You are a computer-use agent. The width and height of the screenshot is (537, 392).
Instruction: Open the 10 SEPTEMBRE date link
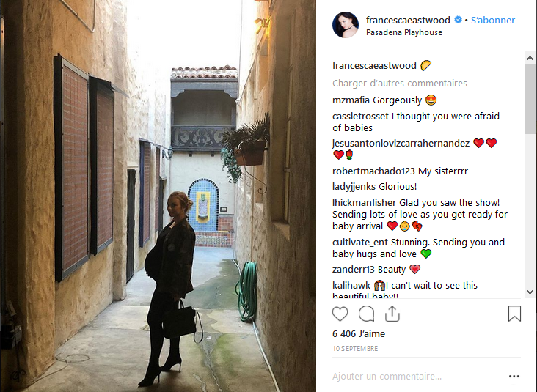click(x=355, y=349)
